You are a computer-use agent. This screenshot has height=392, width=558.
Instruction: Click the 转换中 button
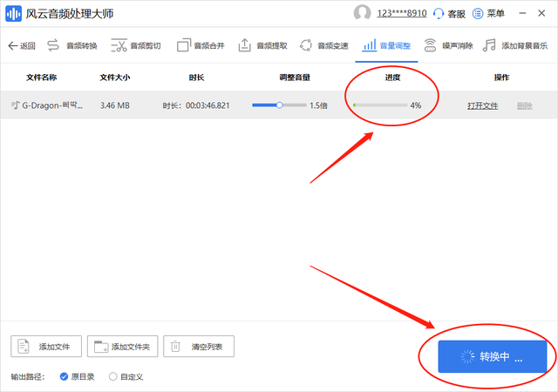click(x=492, y=356)
